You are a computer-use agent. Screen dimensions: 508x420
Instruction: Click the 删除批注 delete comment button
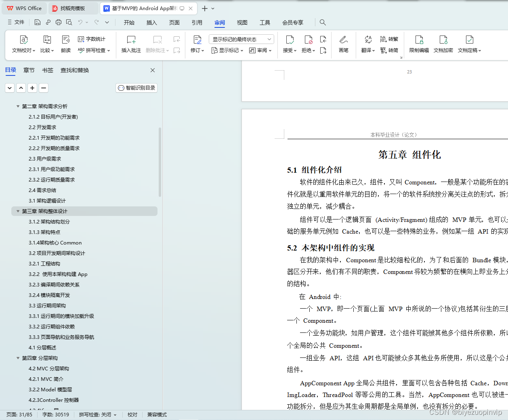click(157, 44)
